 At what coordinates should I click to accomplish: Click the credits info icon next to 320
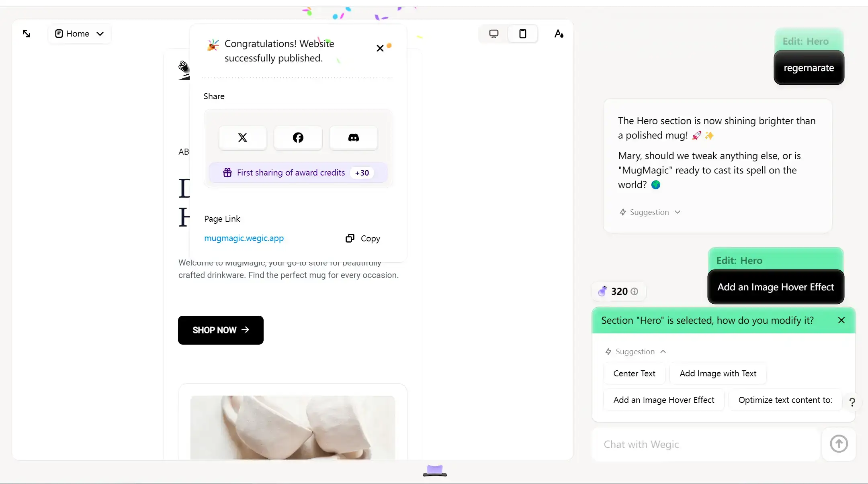(634, 292)
